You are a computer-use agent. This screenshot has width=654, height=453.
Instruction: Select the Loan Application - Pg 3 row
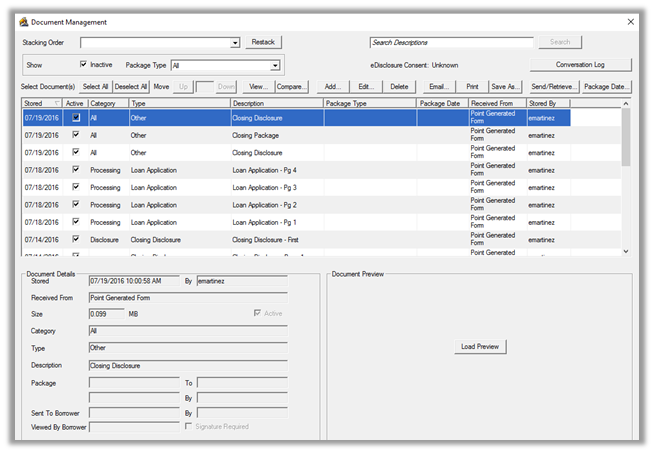point(296,187)
